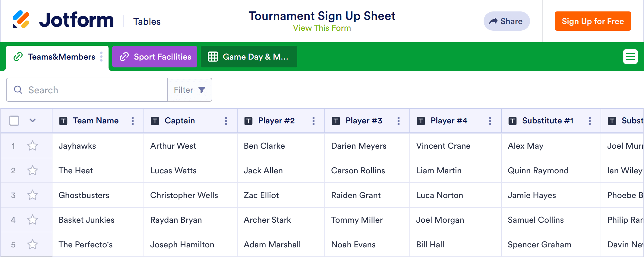
Task: Open Player #4 column dropdown menu
Action: (490, 121)
